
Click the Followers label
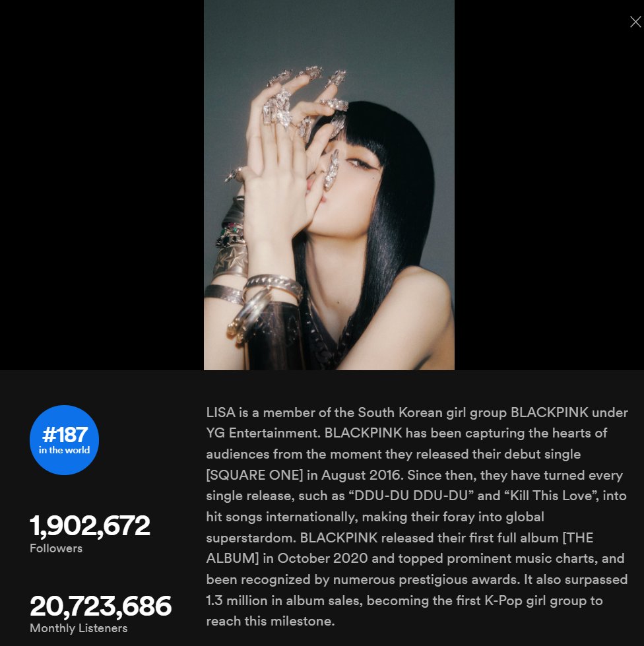56,548
